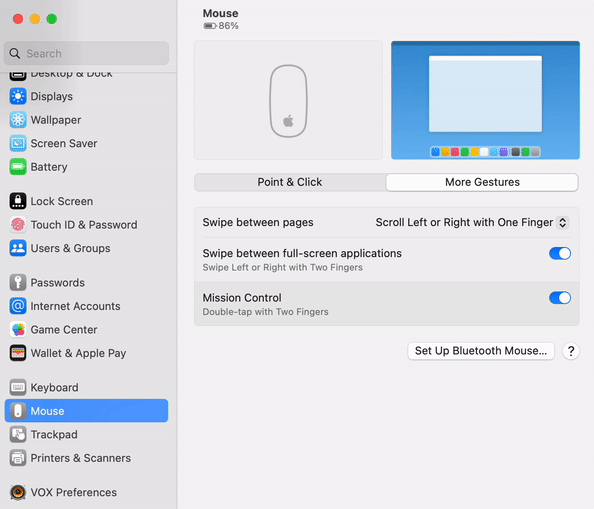Click the Wallet & Apple Pay icon
This screenshot has height=509, width=594.
tap(18, 353)
